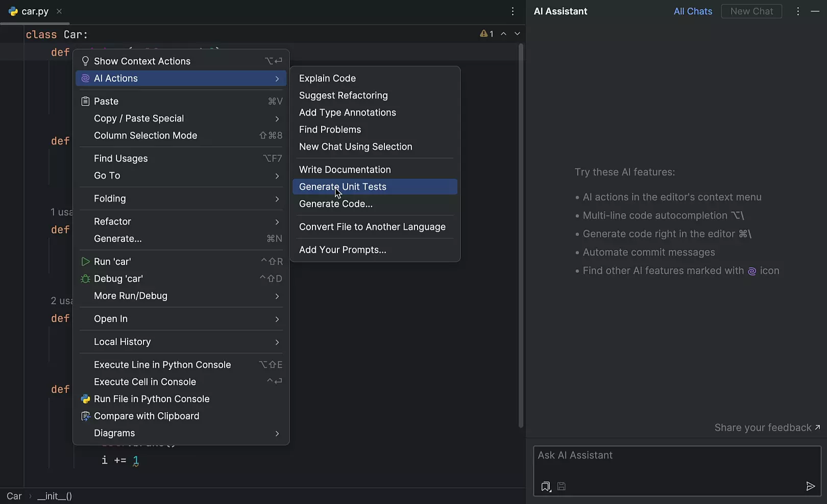Image resolution: width=827 pixels, height=504 pixels.
Task: Run the 'car' script via play icon
Action: click(x=85, y=261)
